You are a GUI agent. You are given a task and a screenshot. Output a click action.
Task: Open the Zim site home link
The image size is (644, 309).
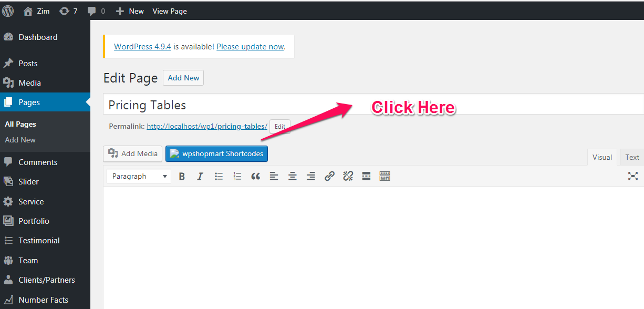point(36,11)
